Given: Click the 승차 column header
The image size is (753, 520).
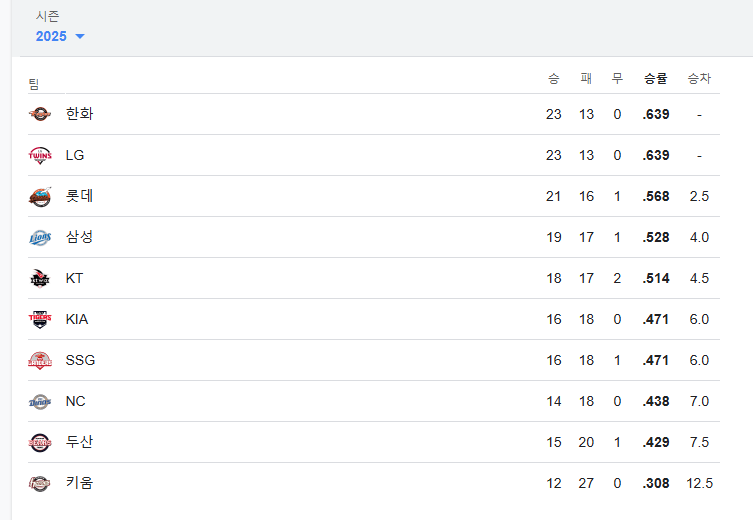Looking at the screenshot, I should click(x=699, y=78).
